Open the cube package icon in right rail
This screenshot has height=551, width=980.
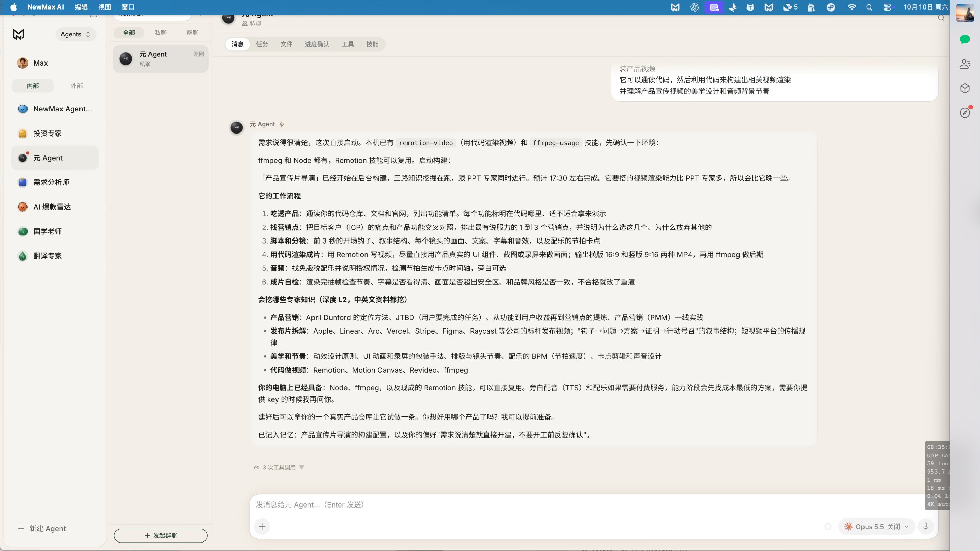965,88
